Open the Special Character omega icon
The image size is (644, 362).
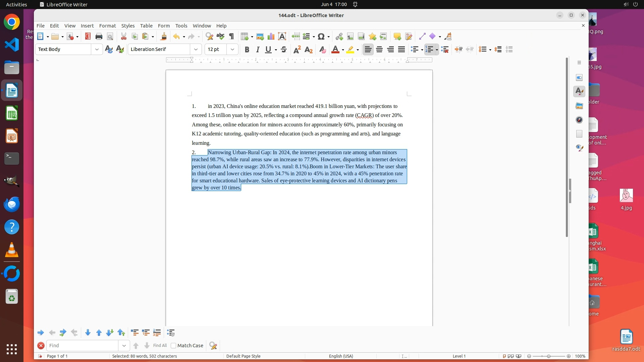(321, 37)
